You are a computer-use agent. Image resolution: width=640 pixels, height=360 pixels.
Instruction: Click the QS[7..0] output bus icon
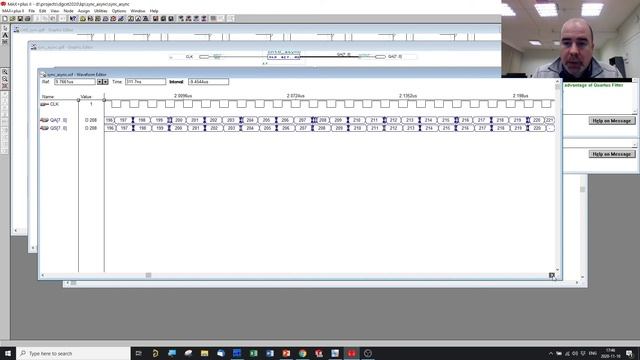click(44, 128)
